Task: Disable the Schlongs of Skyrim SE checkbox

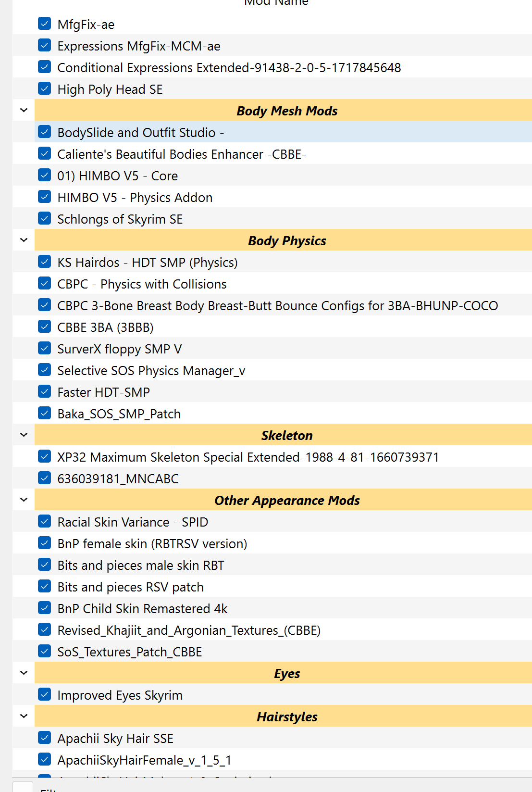Action: click(x=44, y=218)
